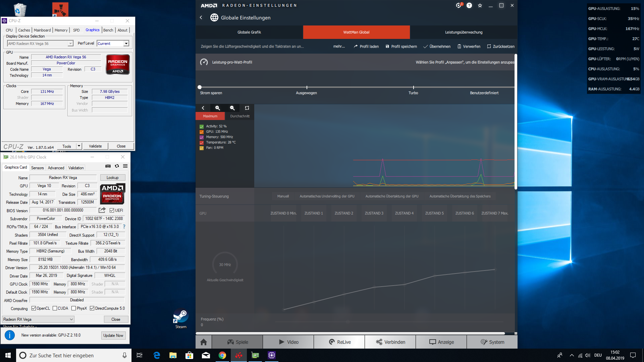This screenshot has width=644, height=362.
Task: Click mehr... to expand description
Action: coord(339,47)
